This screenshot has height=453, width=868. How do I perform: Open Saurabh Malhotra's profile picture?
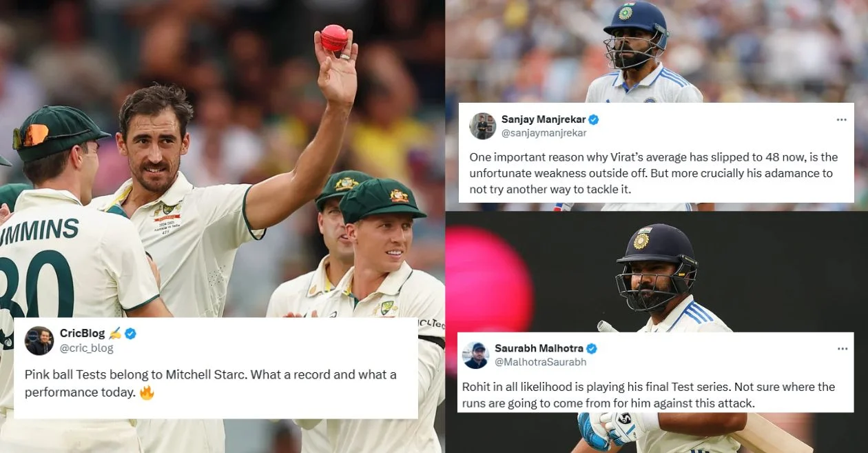(x=475, y=355)
